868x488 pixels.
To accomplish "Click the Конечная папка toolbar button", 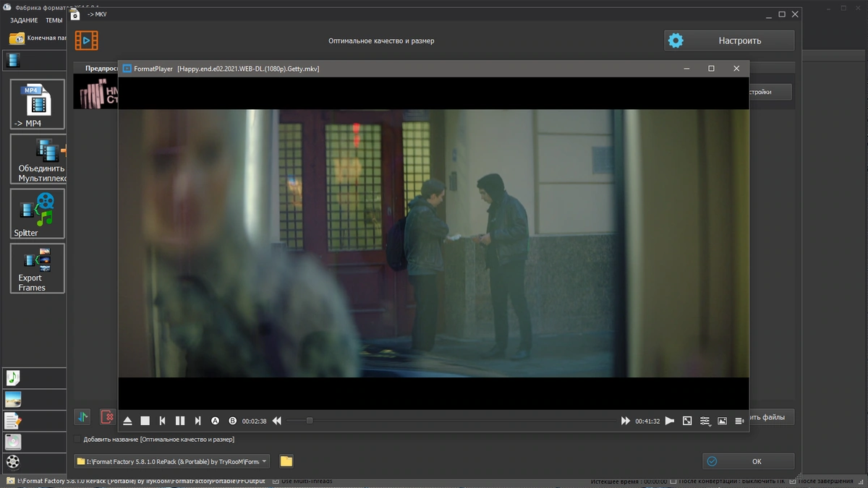I will click(38, 38).
